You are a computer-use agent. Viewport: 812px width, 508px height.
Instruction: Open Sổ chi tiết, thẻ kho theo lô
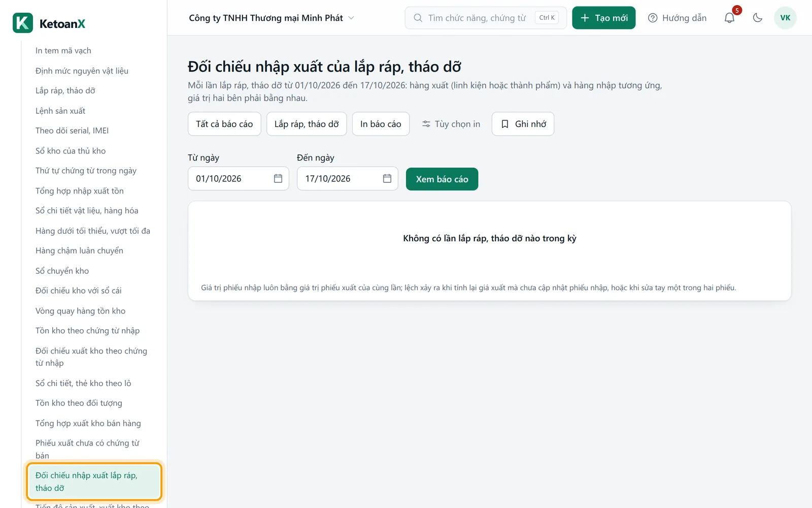pos(83,383)
